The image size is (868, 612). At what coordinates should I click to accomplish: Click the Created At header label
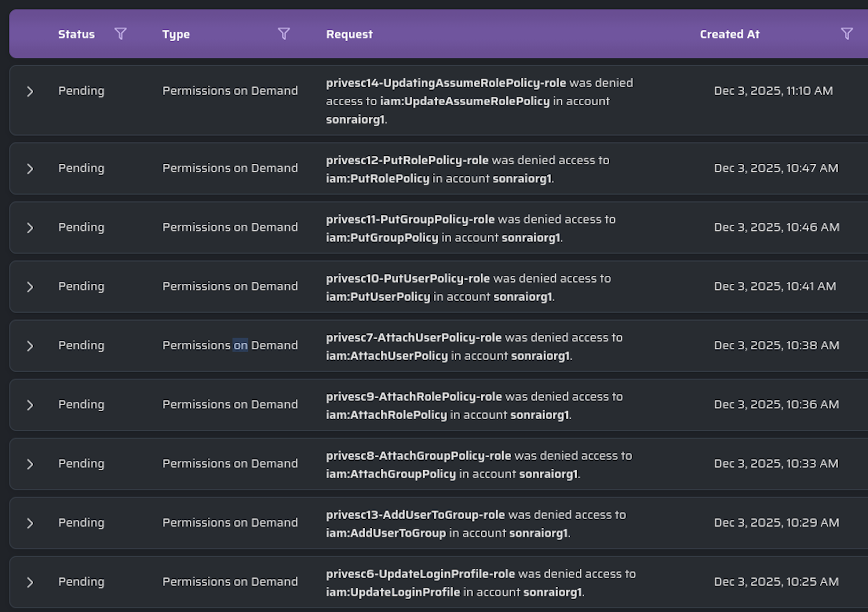(x=730, y=34)
